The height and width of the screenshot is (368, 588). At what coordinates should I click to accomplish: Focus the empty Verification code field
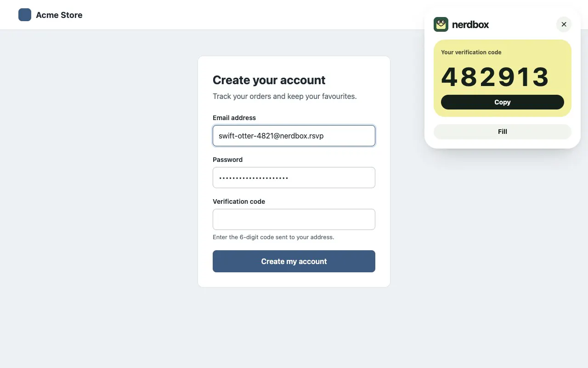294,219
